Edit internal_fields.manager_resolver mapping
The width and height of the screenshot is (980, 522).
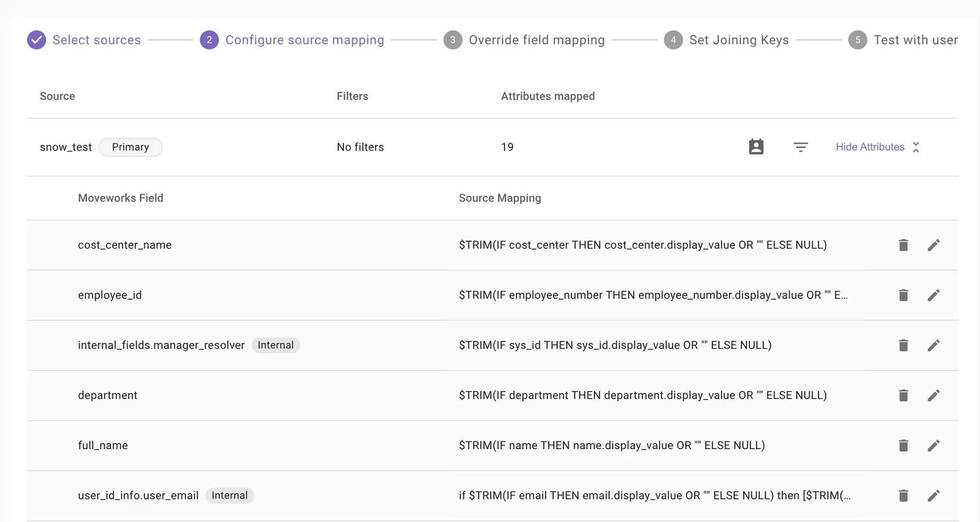[x=933, y=345]
